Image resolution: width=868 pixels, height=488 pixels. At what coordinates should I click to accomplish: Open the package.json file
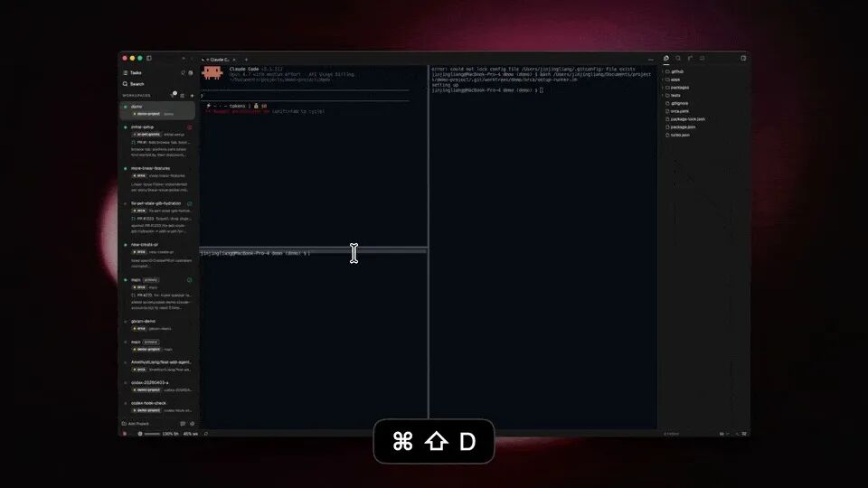[680, 127]
